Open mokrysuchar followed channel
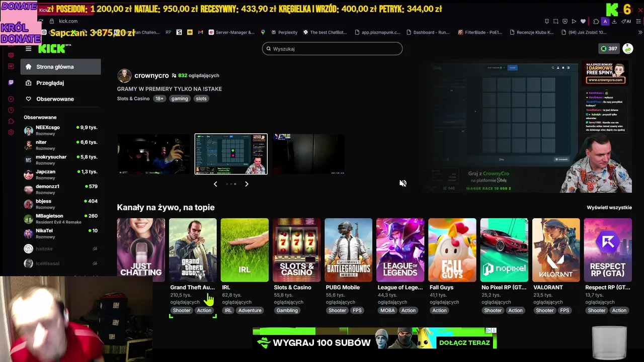Screen dimensions: 644x362 [60, 160]
